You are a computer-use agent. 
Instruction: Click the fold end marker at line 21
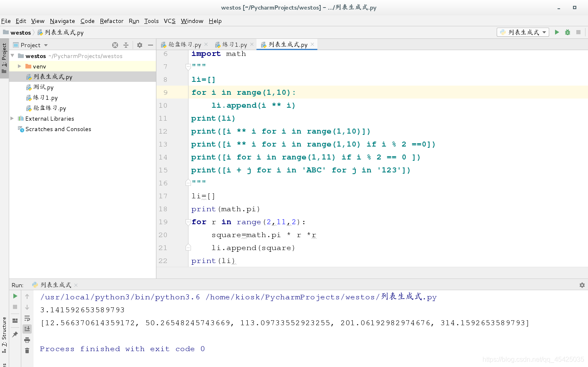coord(188,248)
